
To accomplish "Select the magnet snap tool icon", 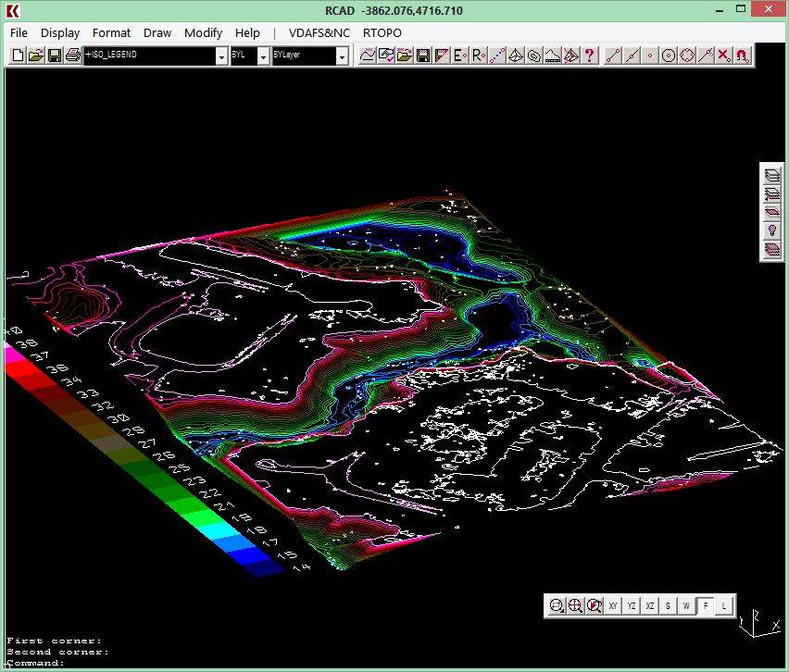I will click(x=742, y=56).
